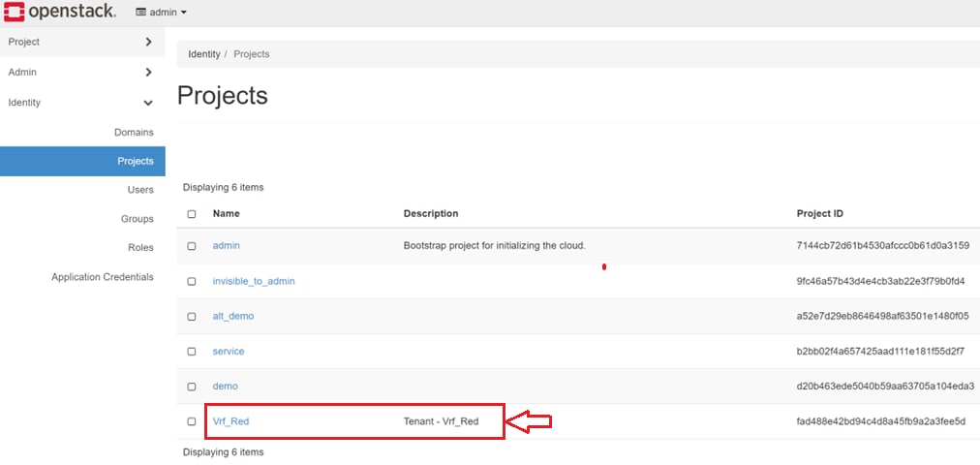Click the Project ID column header

(820, 214)
